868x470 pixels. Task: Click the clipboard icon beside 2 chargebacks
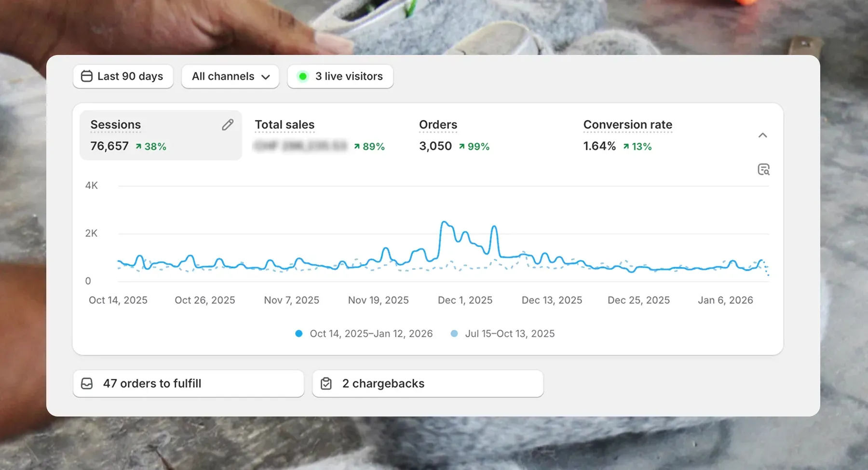pos(326,383)
